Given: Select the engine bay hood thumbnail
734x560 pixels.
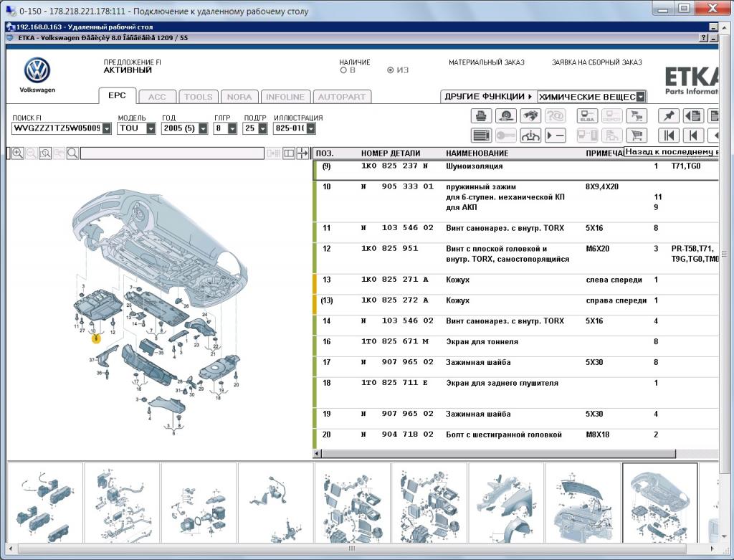Looking at the screenshot, I should (583, 503).
